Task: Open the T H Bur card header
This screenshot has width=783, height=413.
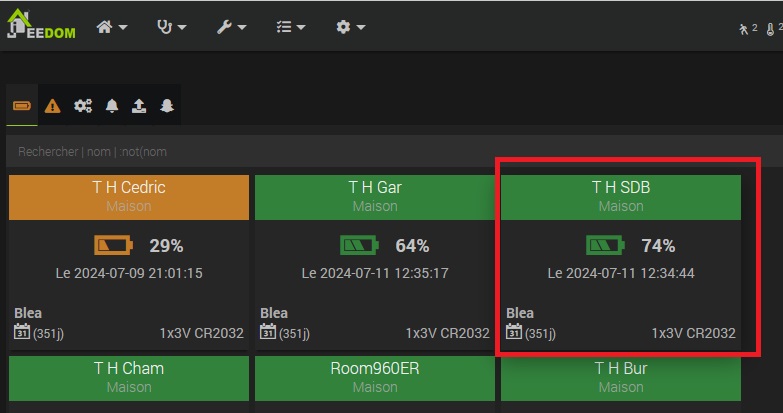Action: (621, 378)
